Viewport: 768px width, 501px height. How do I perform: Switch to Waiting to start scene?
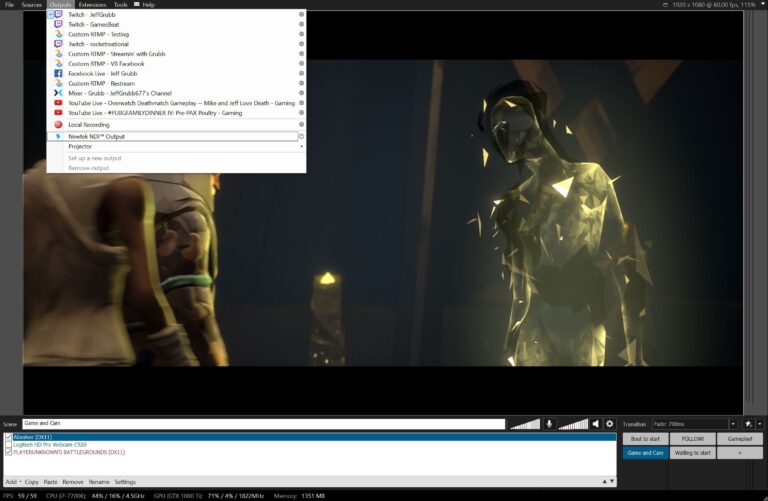click(x=693, y=453)
